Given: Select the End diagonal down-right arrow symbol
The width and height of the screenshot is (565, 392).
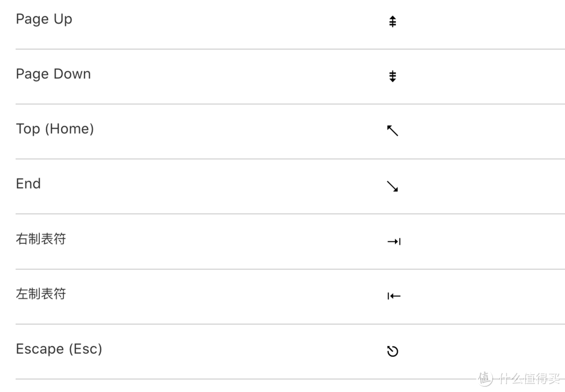Looking at the screenshot, I should tap(392, 186).
